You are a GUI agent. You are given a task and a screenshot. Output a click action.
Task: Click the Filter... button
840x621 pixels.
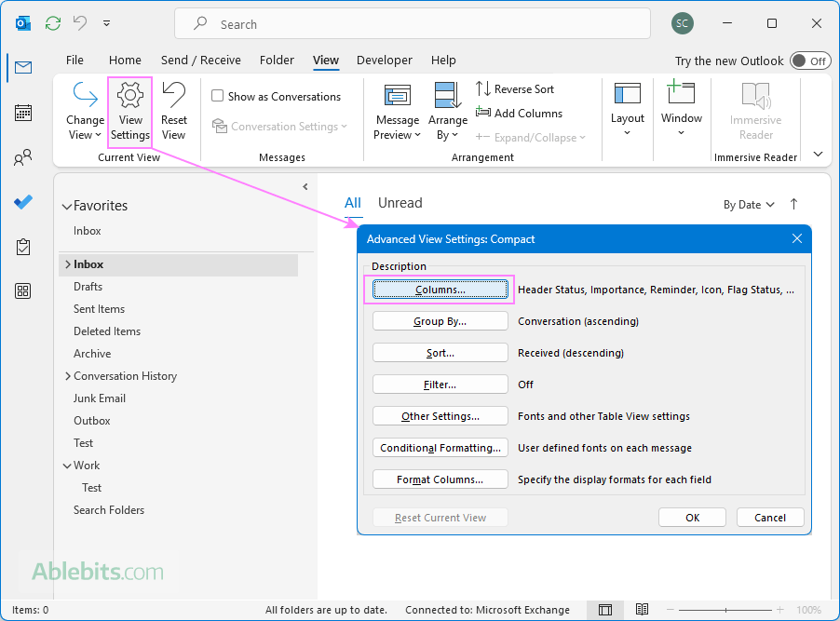(x=440, y=385)
